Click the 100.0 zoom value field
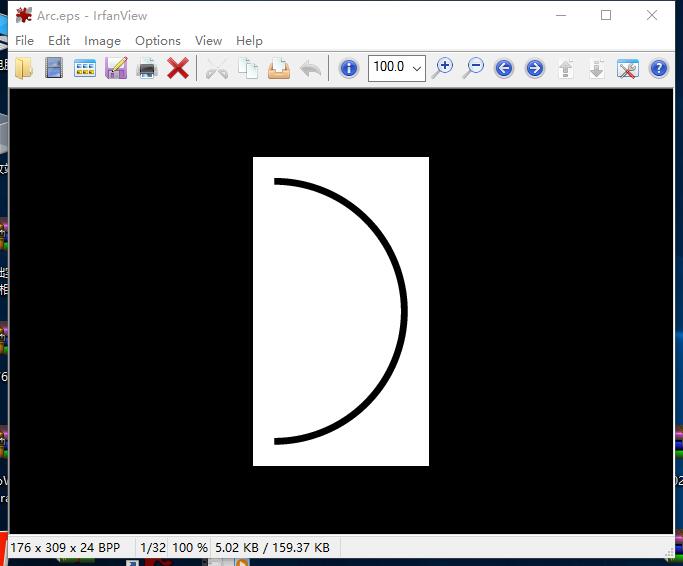 (388, 68)
